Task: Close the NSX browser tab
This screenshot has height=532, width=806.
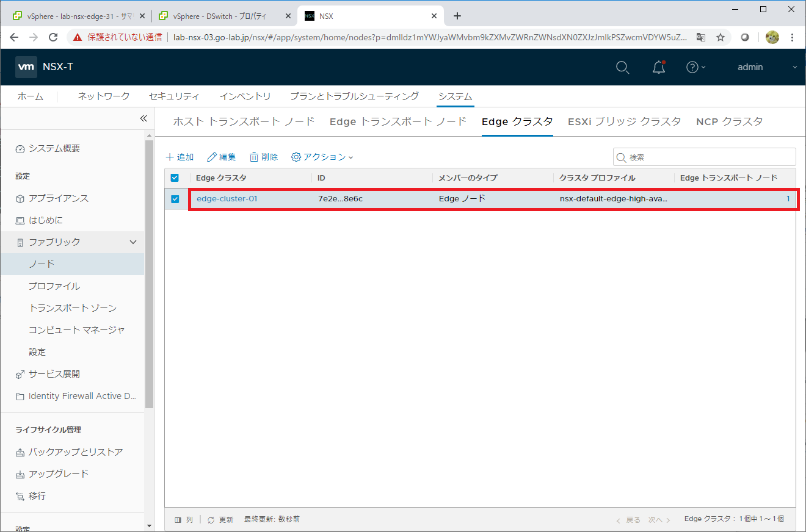Action: pos(434,16)
